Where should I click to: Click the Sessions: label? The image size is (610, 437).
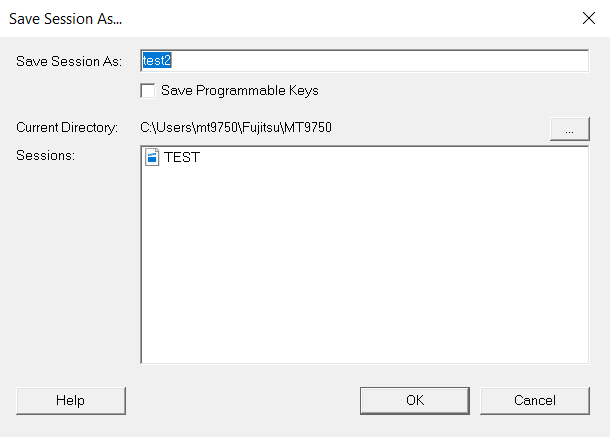coord(46,156)
